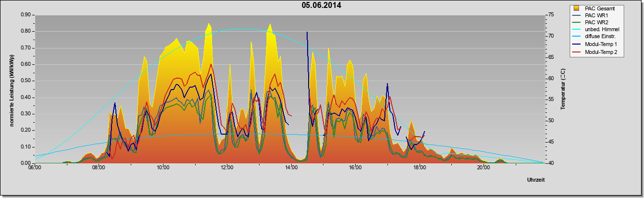Click the 40 temperature axis value
The height and width of the screenshot is (198, 644).
coord(550,163)
